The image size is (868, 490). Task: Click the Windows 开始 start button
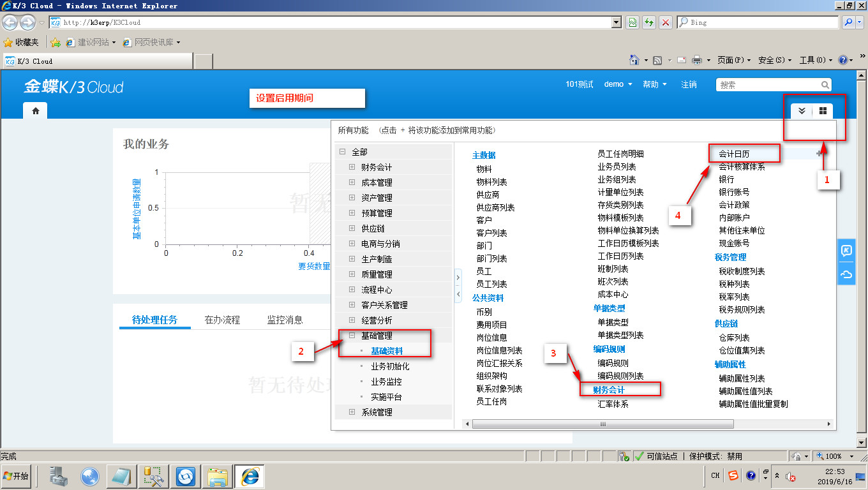[x=17, y=476]
